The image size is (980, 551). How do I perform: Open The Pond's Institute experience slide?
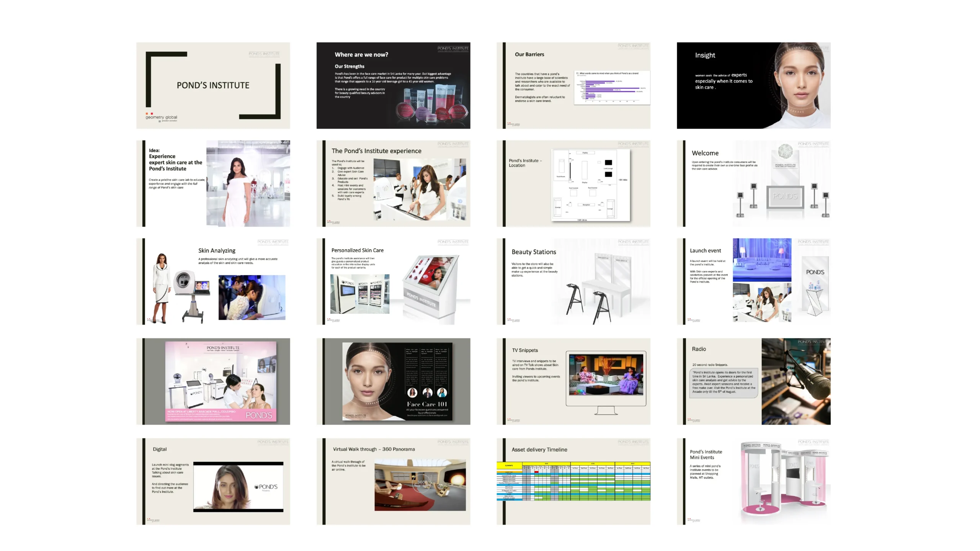[x=393, y=183]
